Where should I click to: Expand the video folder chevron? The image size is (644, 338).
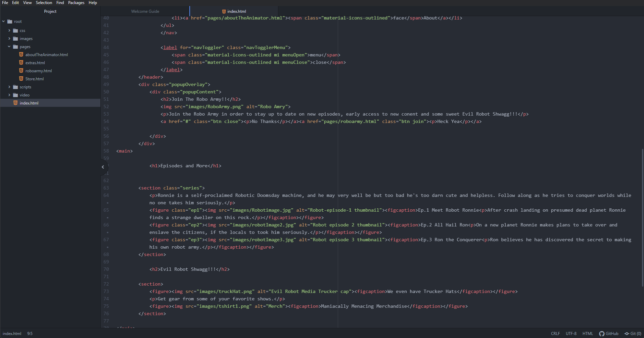click(x=9, y=95)
